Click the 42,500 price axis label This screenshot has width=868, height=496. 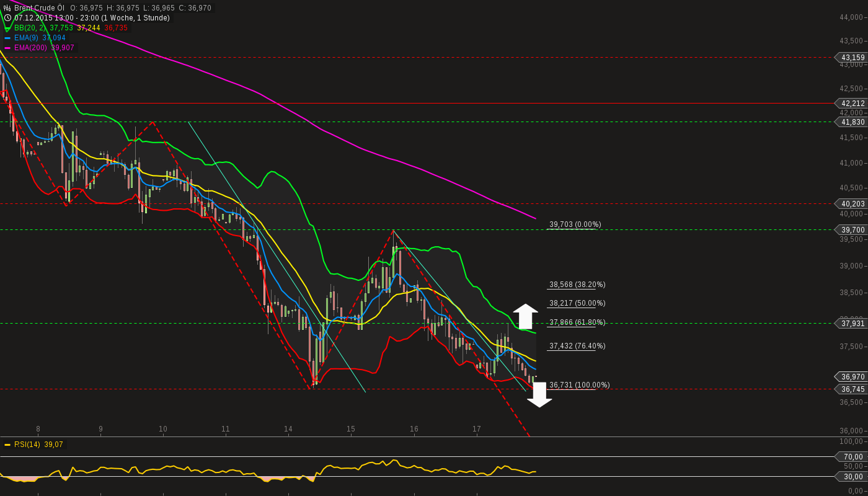[851, 89]
